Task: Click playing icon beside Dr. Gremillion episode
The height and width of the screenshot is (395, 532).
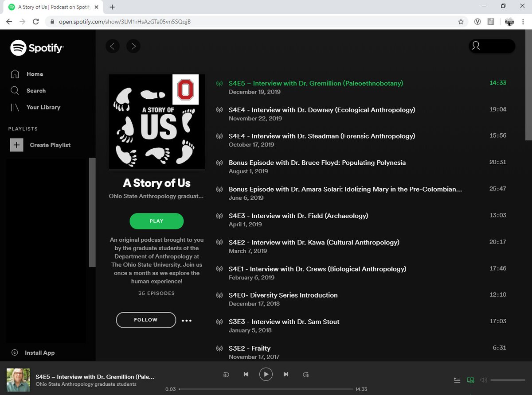Action: [219, 83]
